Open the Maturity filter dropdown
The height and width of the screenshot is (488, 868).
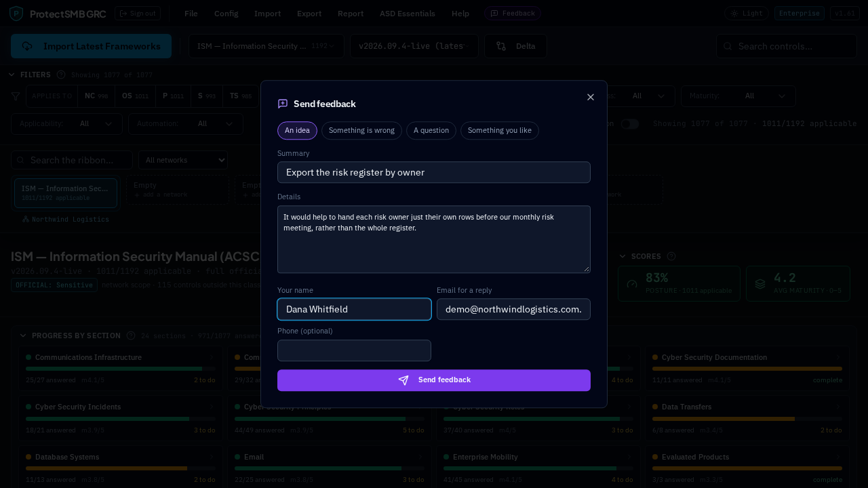coord(738,96)
